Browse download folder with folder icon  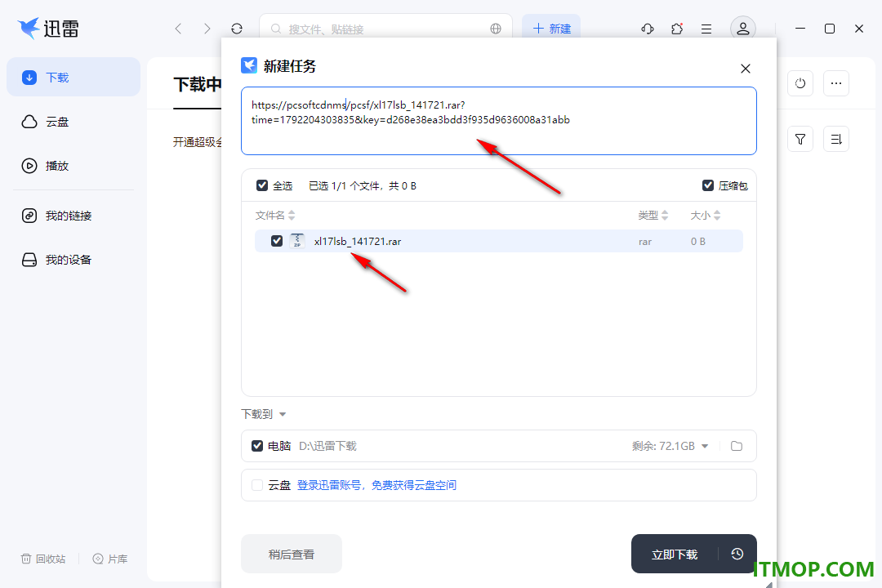(737, 446)
